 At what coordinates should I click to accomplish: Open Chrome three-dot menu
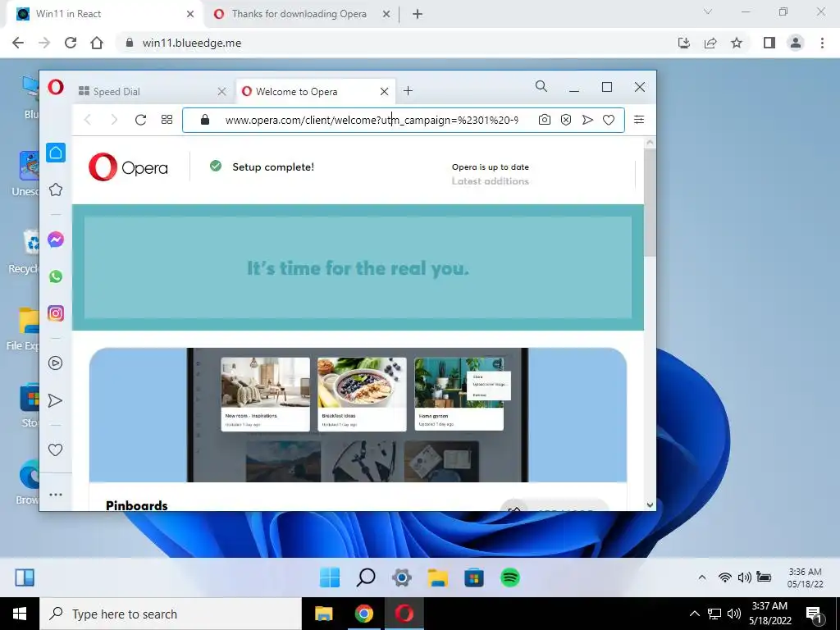[x=822, y=43]
